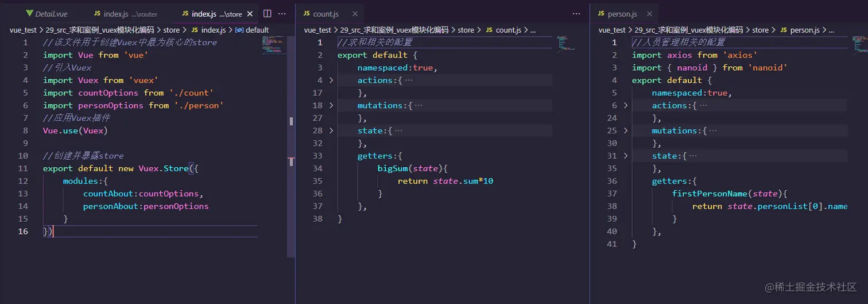868x304 pixels.
Task: Click "import { nanoid } from 'nanoid'" line
Action: tap(710, 68)
